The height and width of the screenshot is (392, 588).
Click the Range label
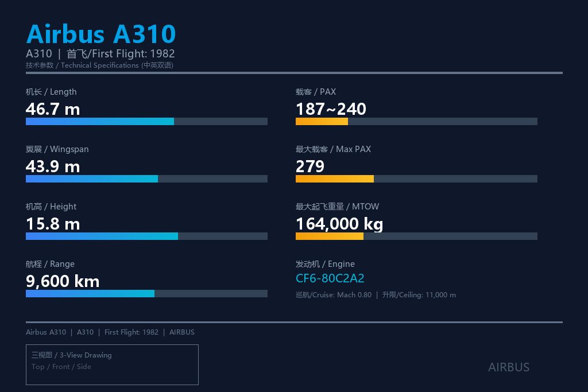[x=50, y=264]
